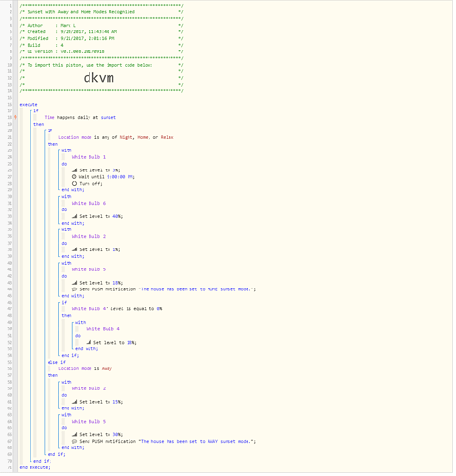This screenshot has height=476, width=456.
Task: Click the clock icon before 'Wait until 9:00:00 PM'
Action: tap(74, 177)
